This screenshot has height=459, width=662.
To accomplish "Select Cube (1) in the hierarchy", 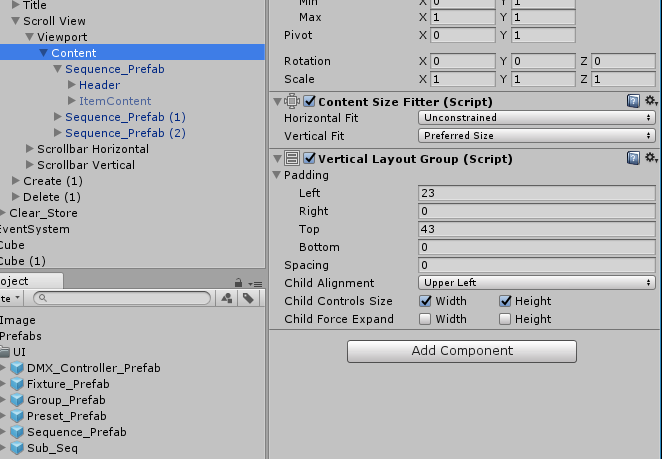I will click(22, 261).
